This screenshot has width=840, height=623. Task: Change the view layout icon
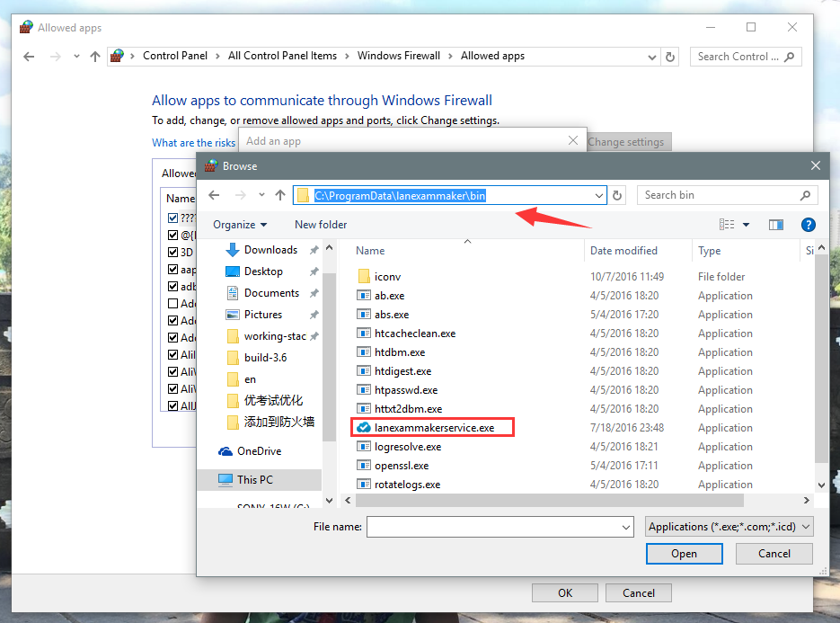click(727, 225)
